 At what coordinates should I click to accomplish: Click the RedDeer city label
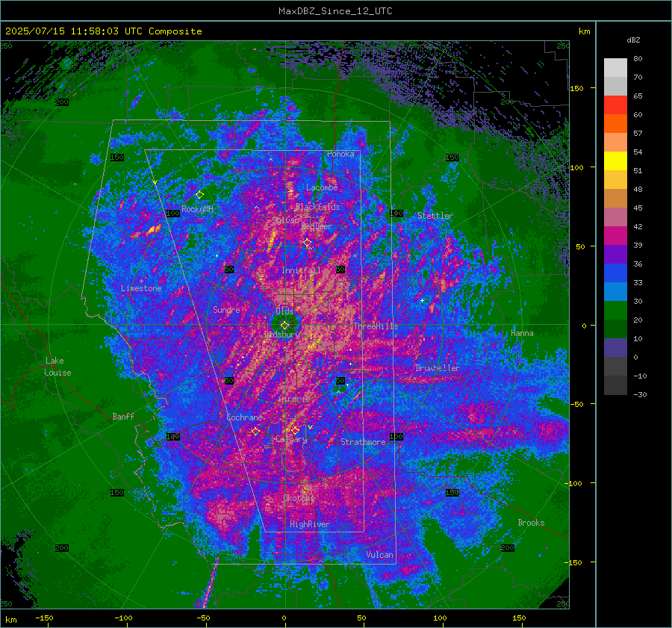click(x=317, y=226)
